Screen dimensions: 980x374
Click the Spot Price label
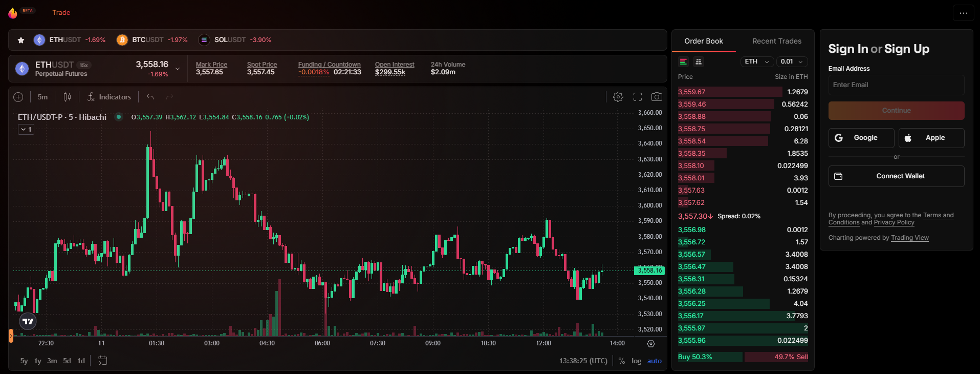click(x=262, y=65)
